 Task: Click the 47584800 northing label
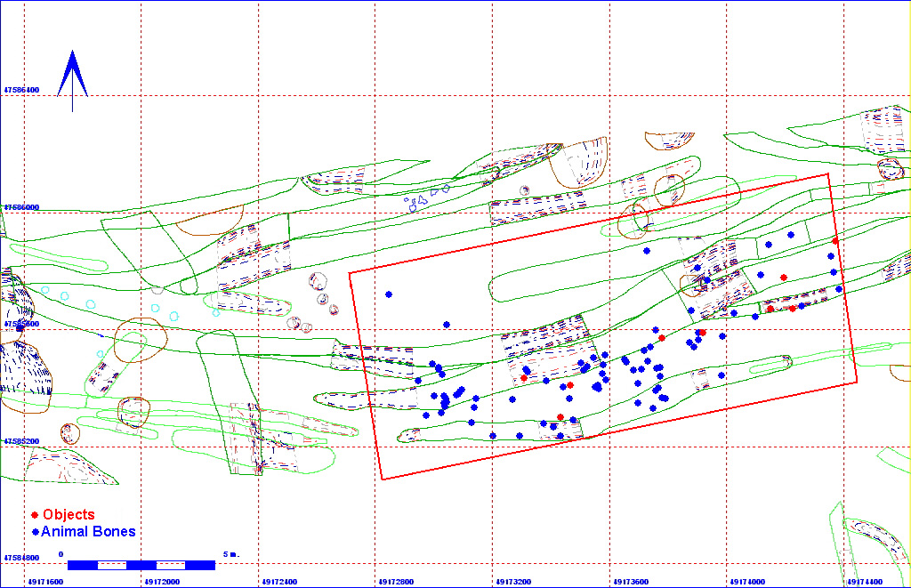pos(21,558)
